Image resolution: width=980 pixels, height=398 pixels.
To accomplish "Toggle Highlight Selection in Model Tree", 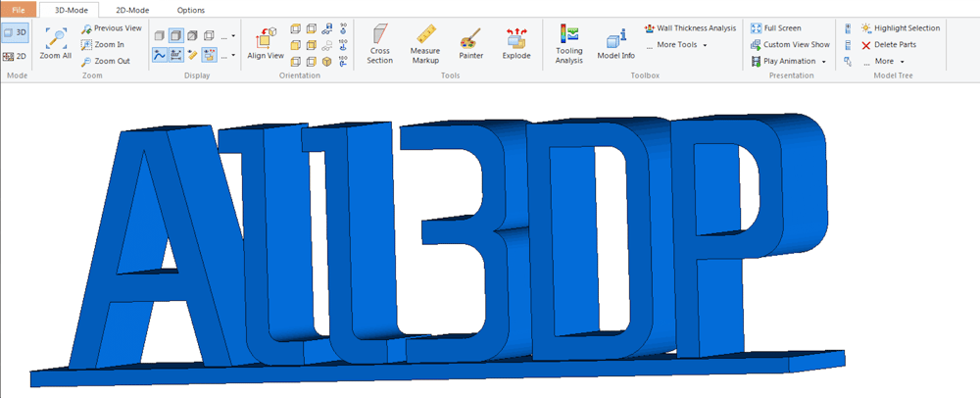I will [x=900, y=28].
